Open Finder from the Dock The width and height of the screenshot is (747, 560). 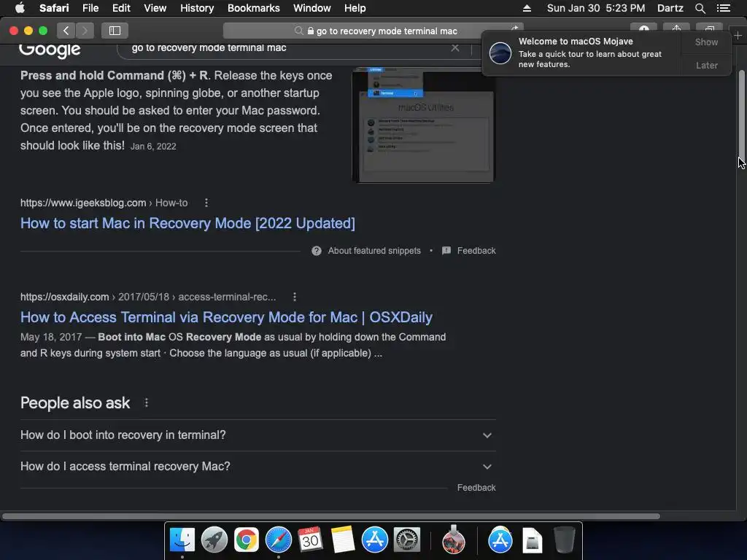point(182,540)
